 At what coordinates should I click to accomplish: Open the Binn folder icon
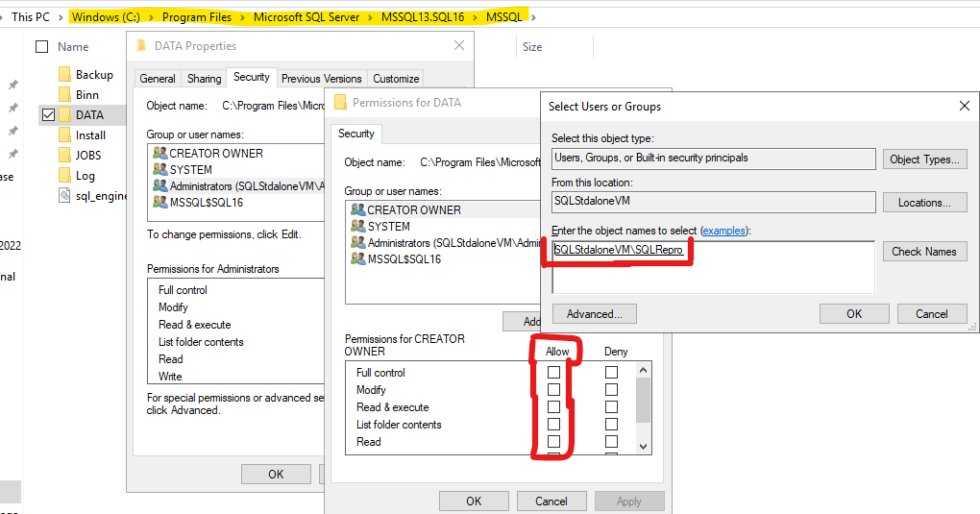[x=64, y=94]
